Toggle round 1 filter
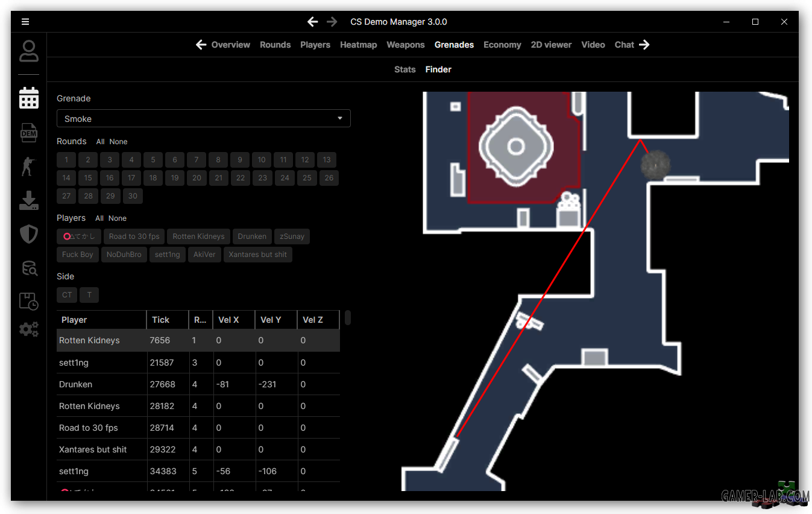Screen dimensions: 812x514 point(66,160)
